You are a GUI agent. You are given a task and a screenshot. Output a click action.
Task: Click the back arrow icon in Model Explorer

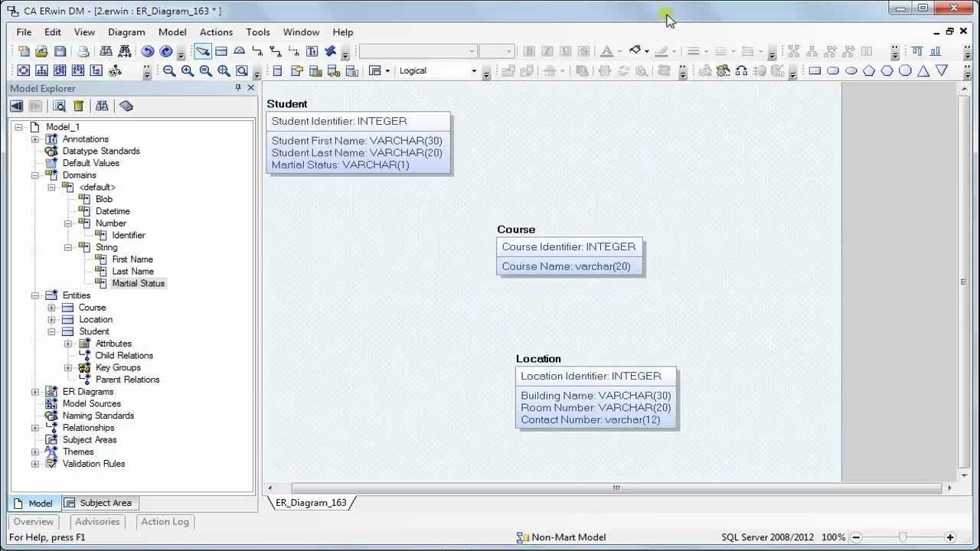pyautogui.click(x=16, y=106)
